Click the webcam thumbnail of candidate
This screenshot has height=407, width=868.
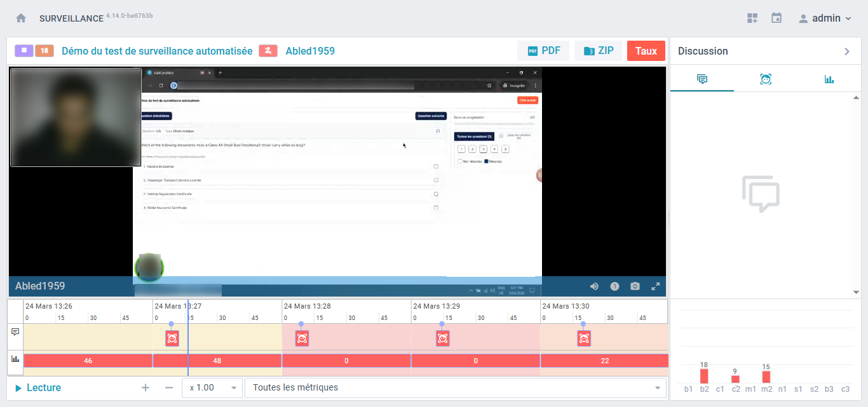[x=76, y=117]
